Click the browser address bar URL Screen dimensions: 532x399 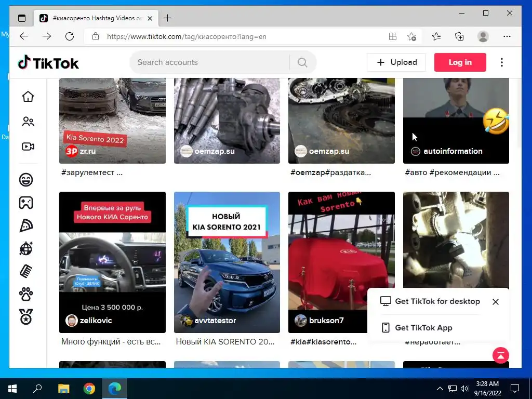187,37
